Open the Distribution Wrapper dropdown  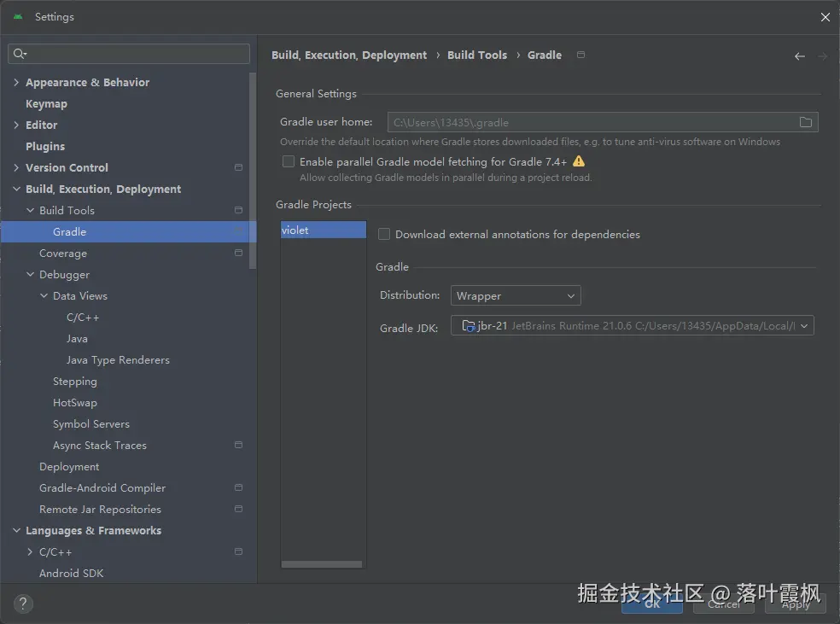pos(516,295)
